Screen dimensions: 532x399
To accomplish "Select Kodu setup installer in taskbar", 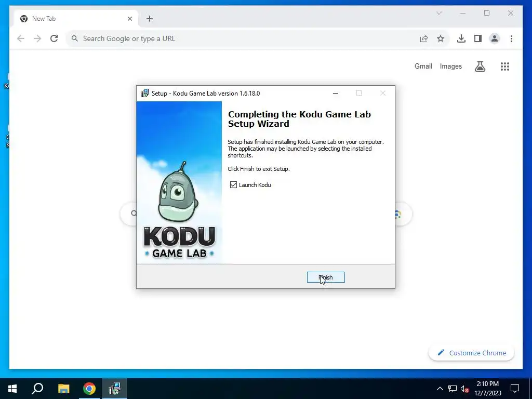I will (x=115, y=389).
